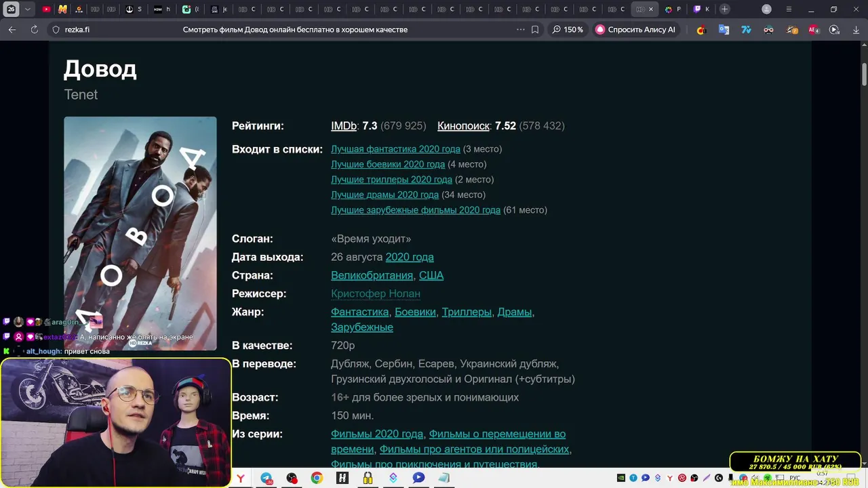Open Фильмы про агентов или полицейских link
Screen dimensions: 868x488
click(x=475, y=449)
